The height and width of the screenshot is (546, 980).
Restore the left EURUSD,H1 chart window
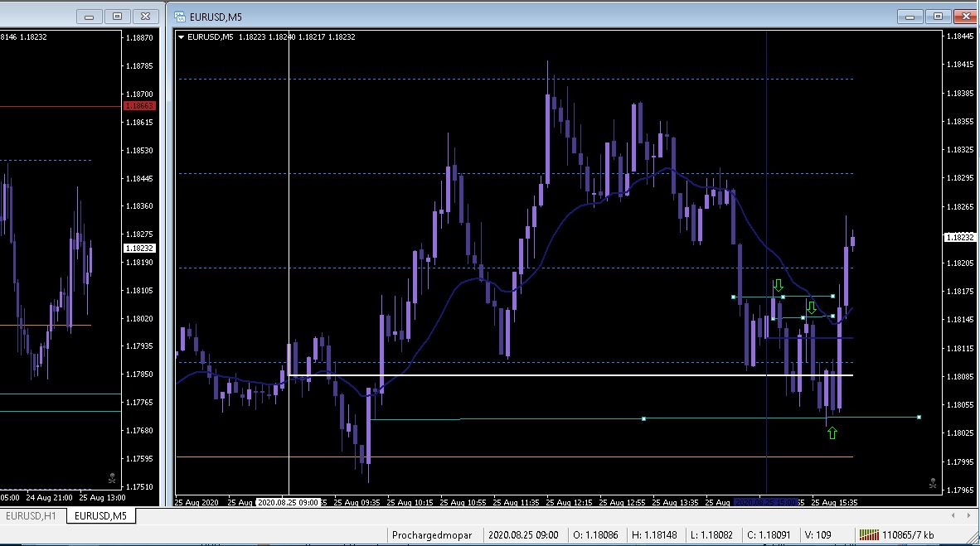point(117,17)
